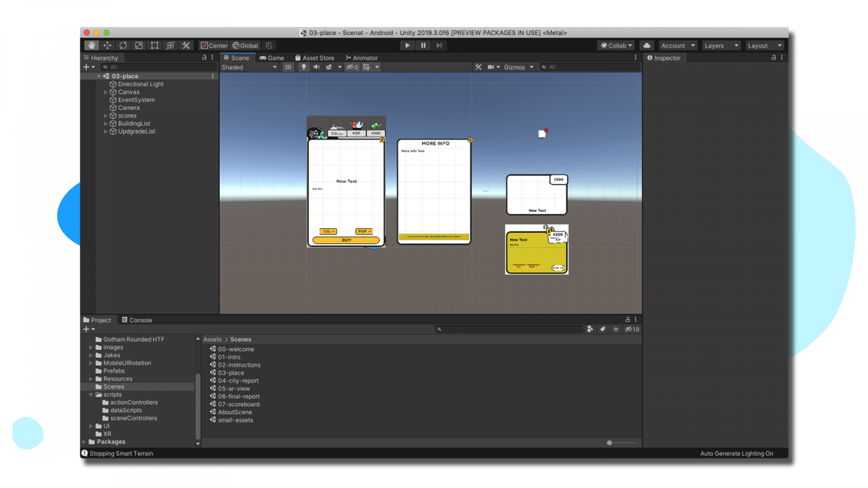Search by type in Project

click(x=590, y=329)
